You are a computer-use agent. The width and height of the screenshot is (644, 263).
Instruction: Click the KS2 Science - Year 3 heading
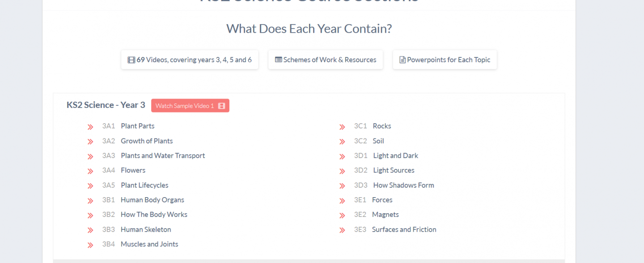click(106, 105)
